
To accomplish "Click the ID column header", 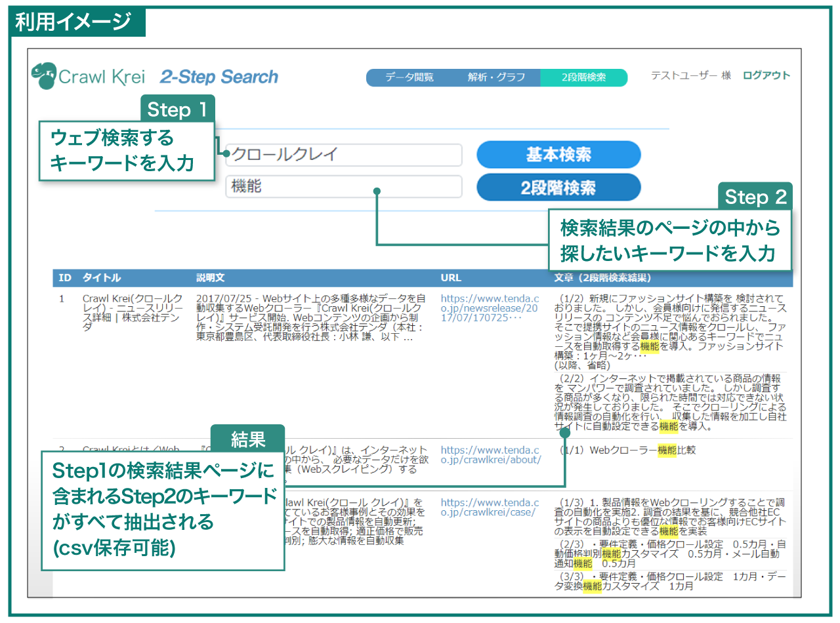I will coord(65,277).
